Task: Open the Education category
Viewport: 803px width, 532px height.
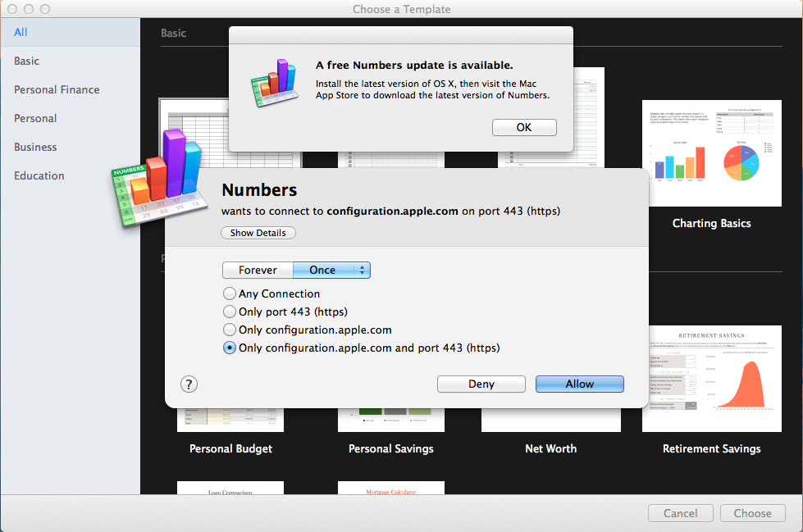Action: pos(71,175)
